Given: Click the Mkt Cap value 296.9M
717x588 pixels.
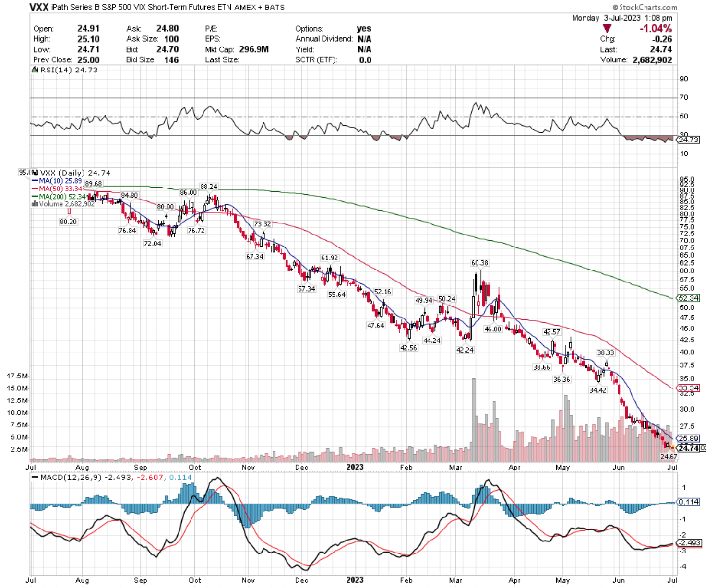Looking at the screenshot, I should pos(254,49).
